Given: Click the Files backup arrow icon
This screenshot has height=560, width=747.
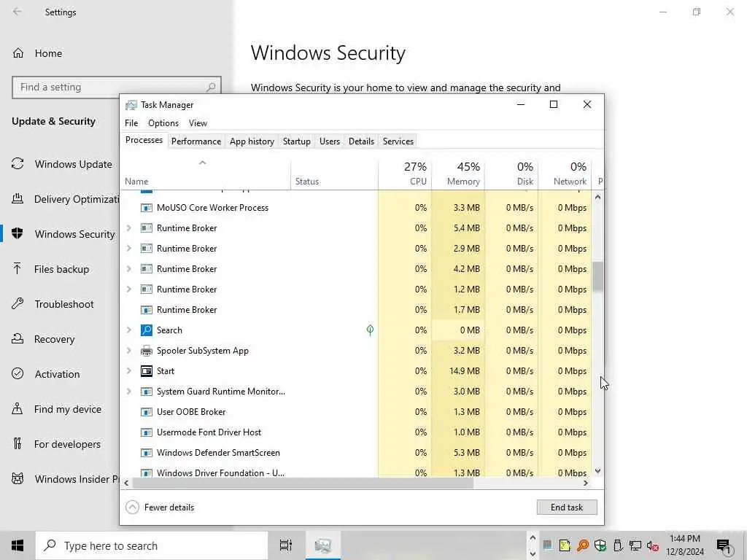Looking at the screenshot, I should point(18,268).
